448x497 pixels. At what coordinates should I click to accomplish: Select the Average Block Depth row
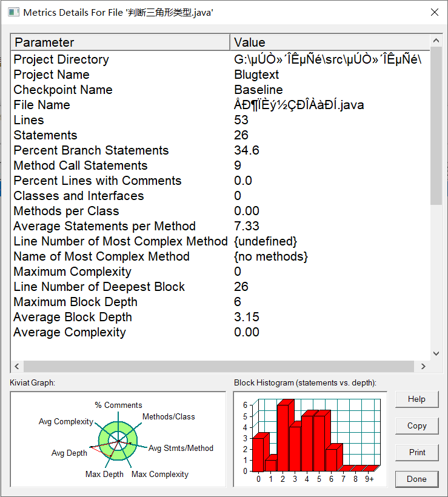tap(220, 317)
